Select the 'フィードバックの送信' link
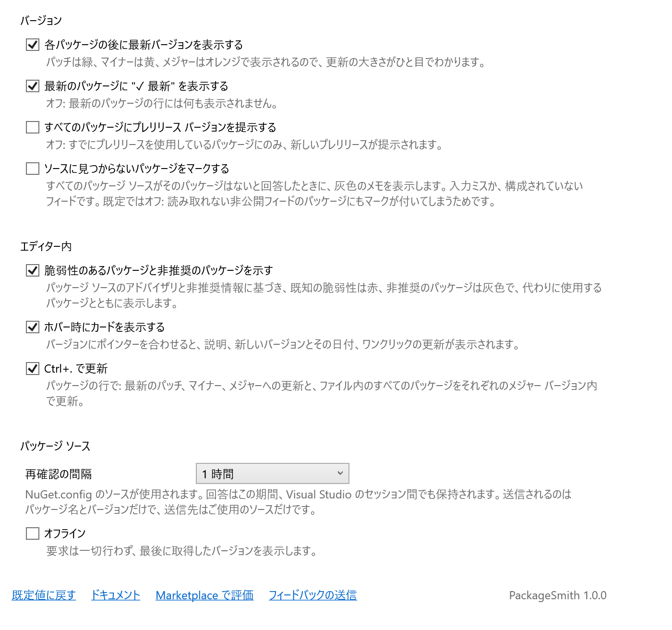Image resolution: width=672 pixels, height=630 pixels. (x=312, y=595)
